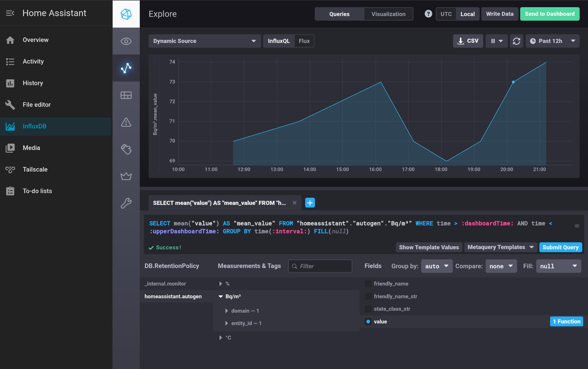Click the measurements Filter input
588x369 pixels.
(x=320, y=266)
